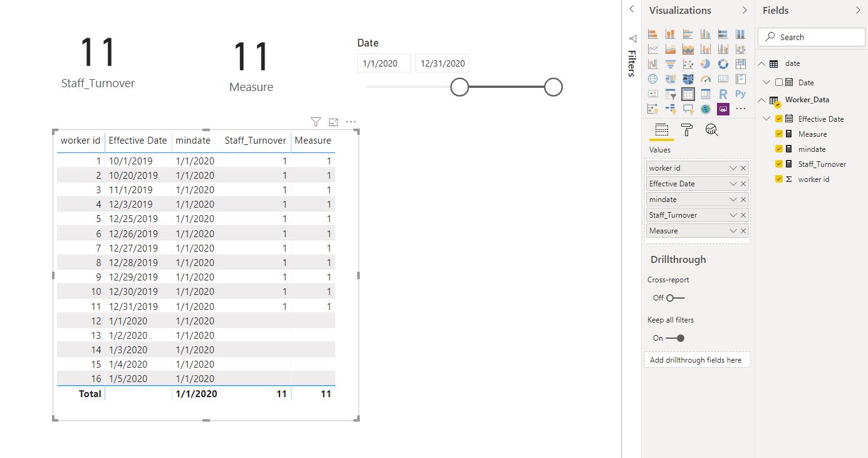Collapse the date table in Fields
This screenshot has height=458, width=868.
762,63
